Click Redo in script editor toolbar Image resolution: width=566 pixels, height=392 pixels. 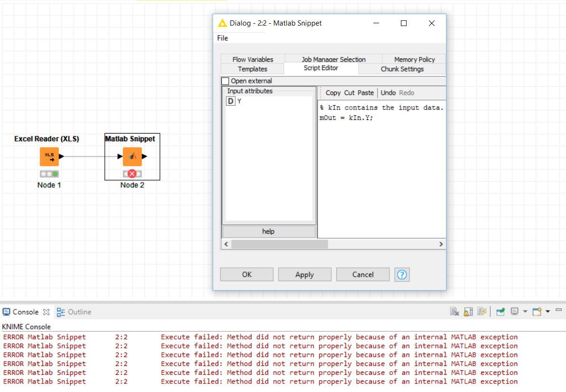click(x=407, y=93)
